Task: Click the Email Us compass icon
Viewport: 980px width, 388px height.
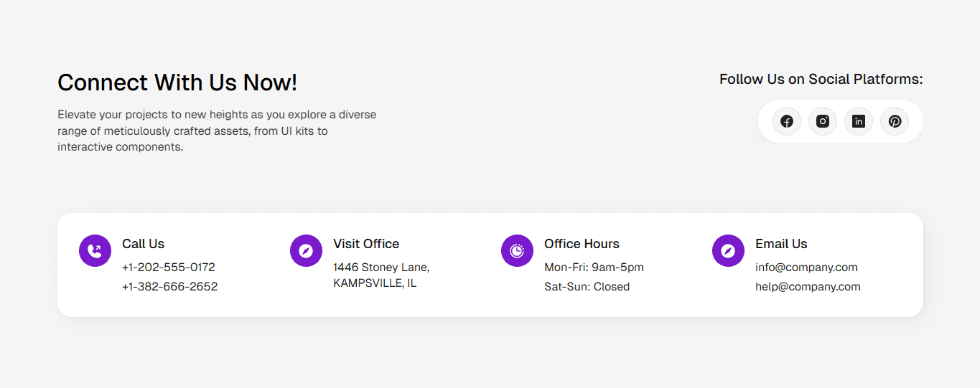Action: [728, 250]
